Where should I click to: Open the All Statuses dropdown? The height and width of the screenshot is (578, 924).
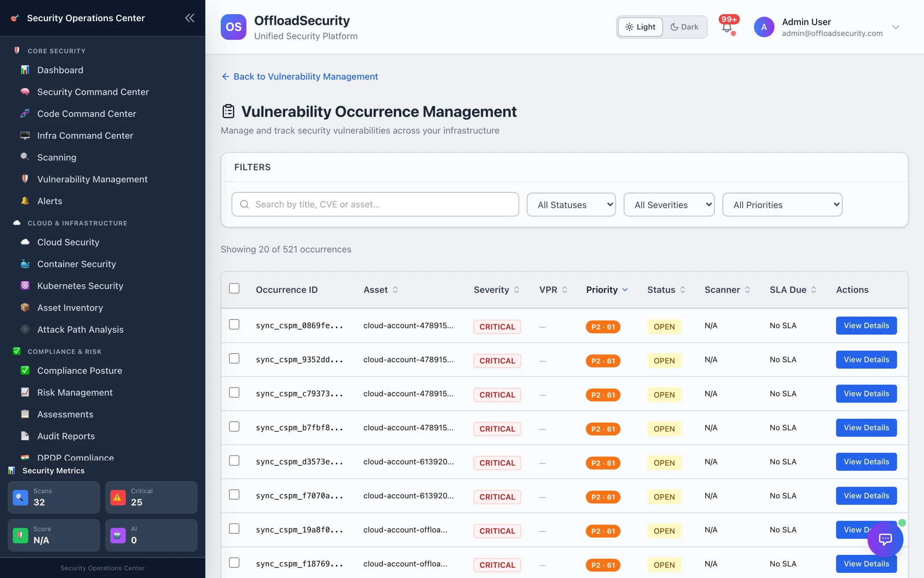coord(571,205)
